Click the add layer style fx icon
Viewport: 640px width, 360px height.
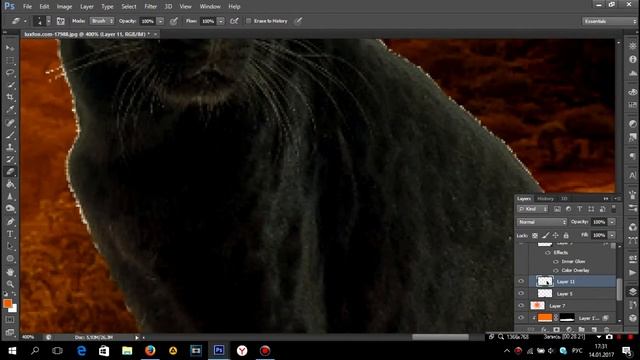[x=544, y=329]
